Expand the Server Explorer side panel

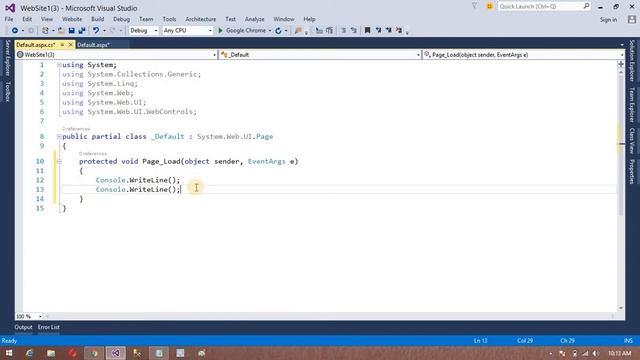pos(7,58)
